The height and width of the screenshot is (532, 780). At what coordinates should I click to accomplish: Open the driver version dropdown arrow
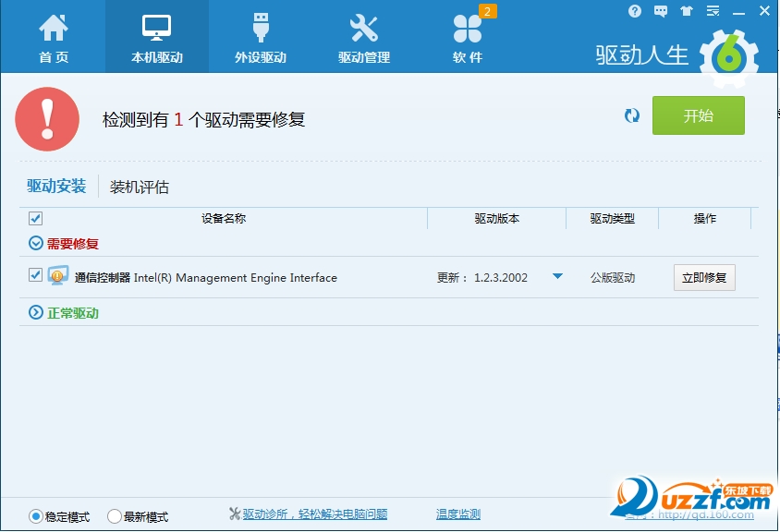[x=557, y=276]
